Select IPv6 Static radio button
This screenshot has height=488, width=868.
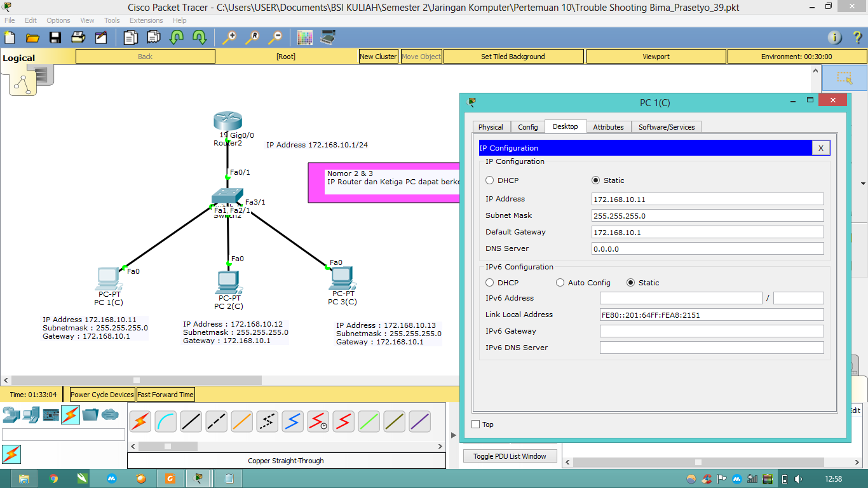(x=630, y=283)
